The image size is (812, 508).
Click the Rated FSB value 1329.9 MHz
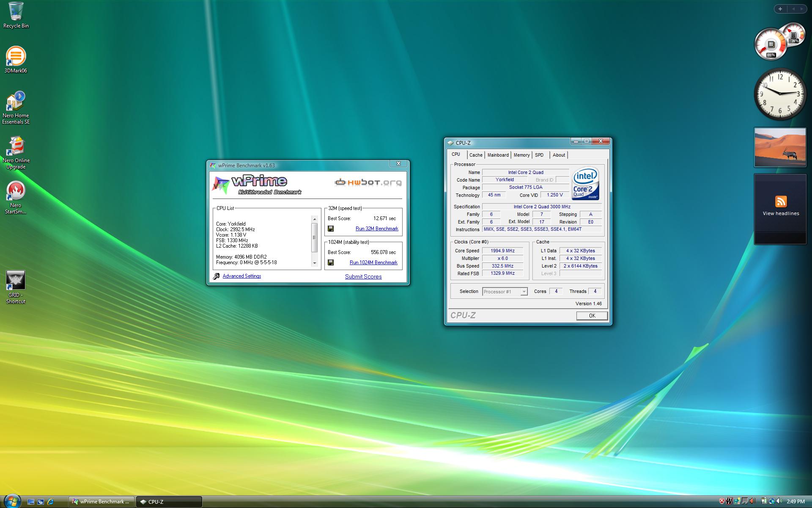[x=502, y=273]
